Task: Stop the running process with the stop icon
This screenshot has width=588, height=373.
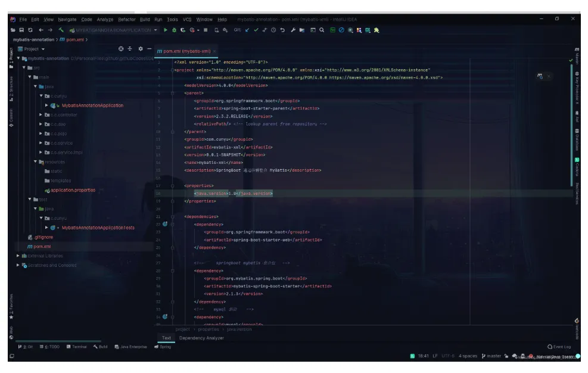Action: [x=206, y=30]
